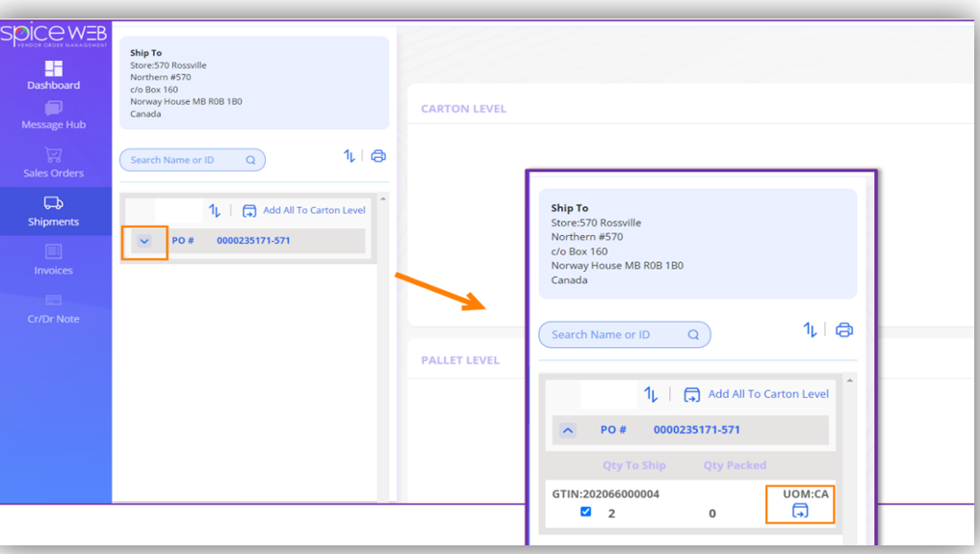Uncheck the GTIN 202066000004 checkbox

point(585,512)
